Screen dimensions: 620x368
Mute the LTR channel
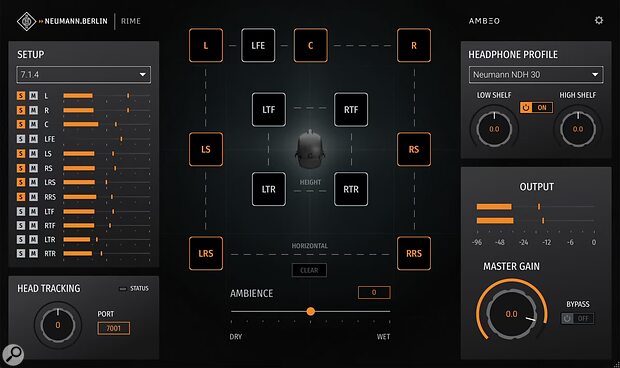point(34,240)
